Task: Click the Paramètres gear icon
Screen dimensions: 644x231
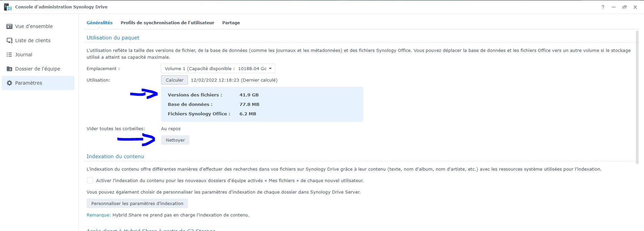Action: click(x=9, y=83)
